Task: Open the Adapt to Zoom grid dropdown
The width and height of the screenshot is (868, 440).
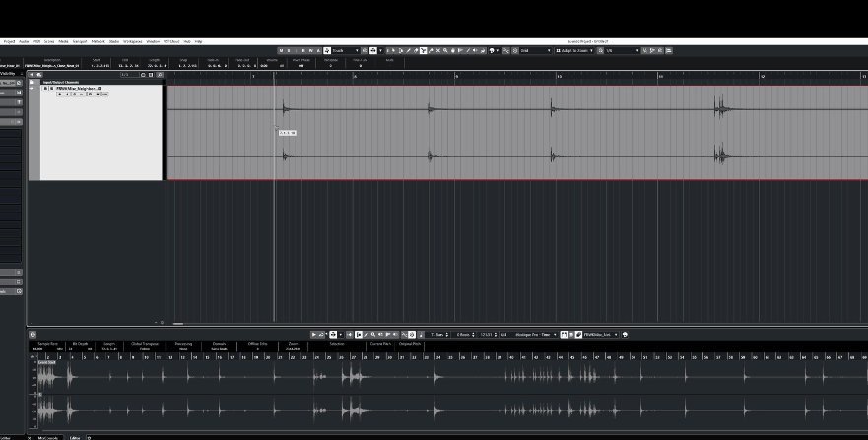Action: pyautogui.click(x=574, y=50)
